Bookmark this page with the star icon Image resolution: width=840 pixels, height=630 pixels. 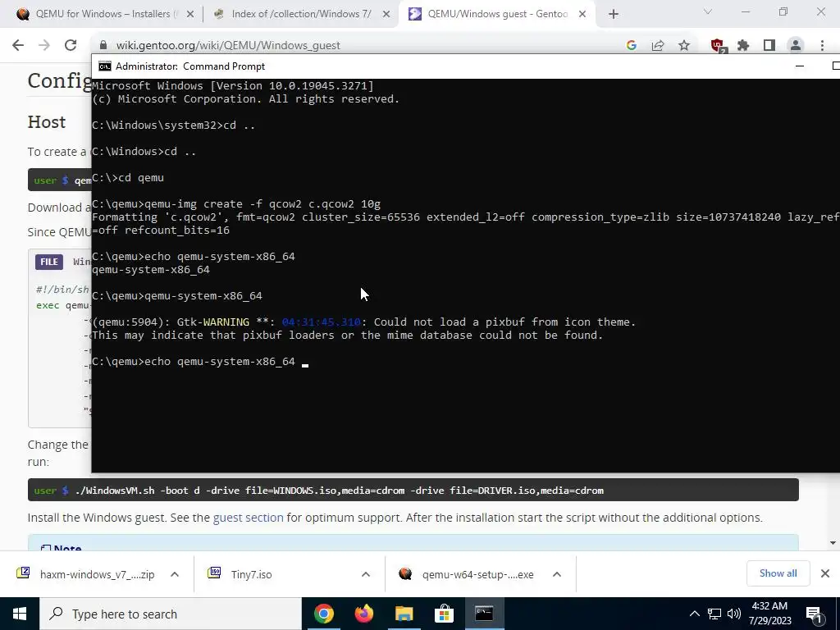[684, 46]
